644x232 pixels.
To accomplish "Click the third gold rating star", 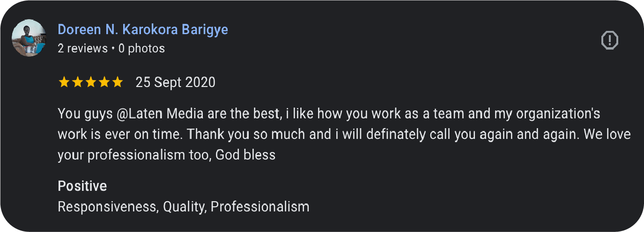I will tap(90, 83).
